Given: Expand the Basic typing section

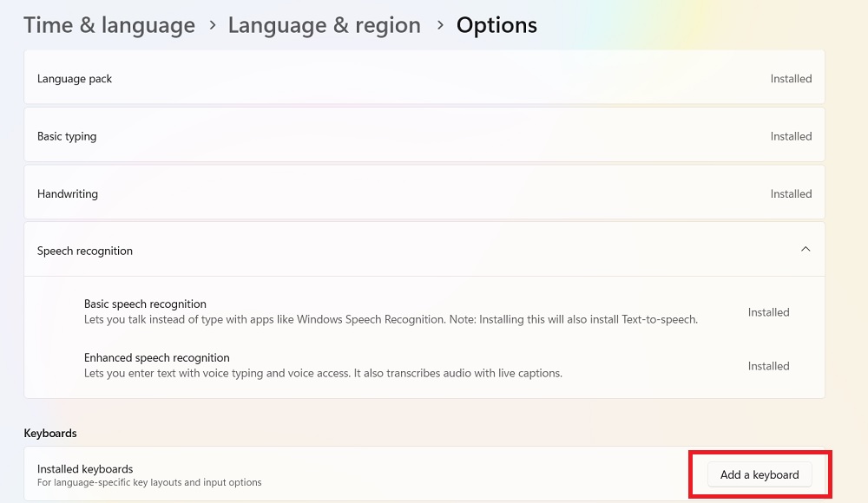Looking at the screenshot, I should (424, 135).
